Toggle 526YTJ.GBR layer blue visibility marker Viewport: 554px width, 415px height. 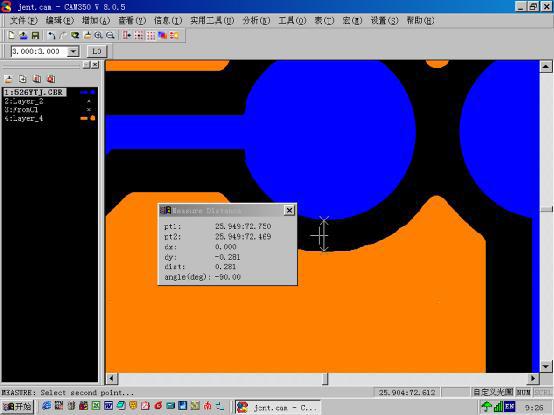pos(88,92)
